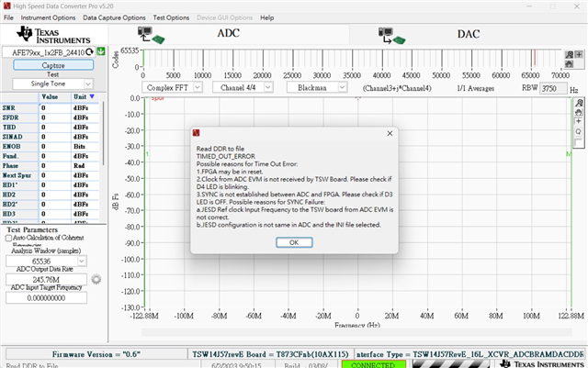The width and height of the screenshot is (588, 368).
Task: Click the ADC Input Target Frequency field
Action: pyautogui.click(x=46, y=298)
